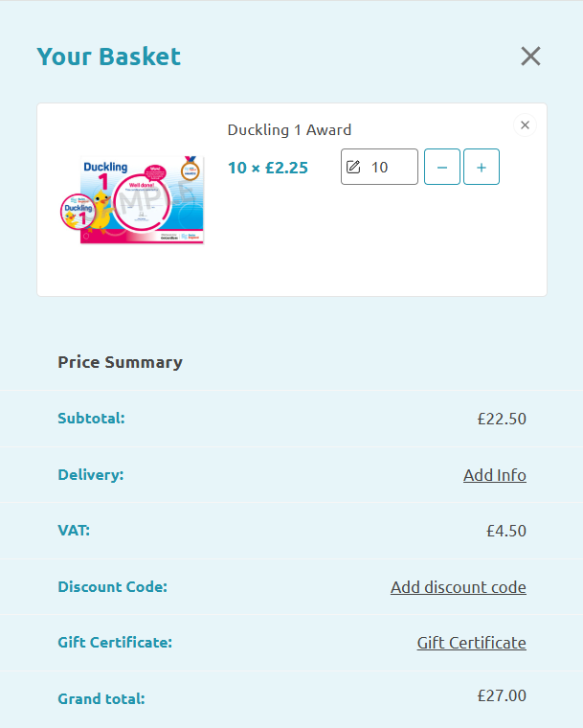The width and height of the screenshot is (583, 728).
Task: Remove Duckling 1 Award from basket
Action: tap(525, 125)
